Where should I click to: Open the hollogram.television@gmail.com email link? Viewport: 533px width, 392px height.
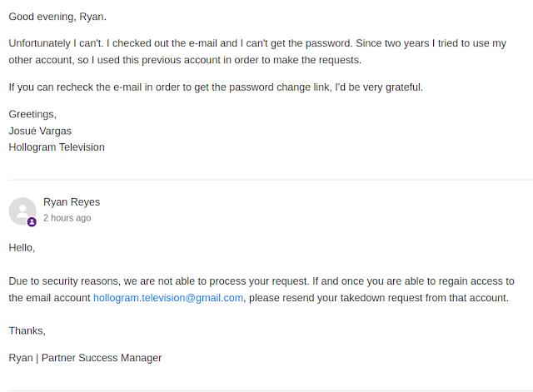coord(168,298)
